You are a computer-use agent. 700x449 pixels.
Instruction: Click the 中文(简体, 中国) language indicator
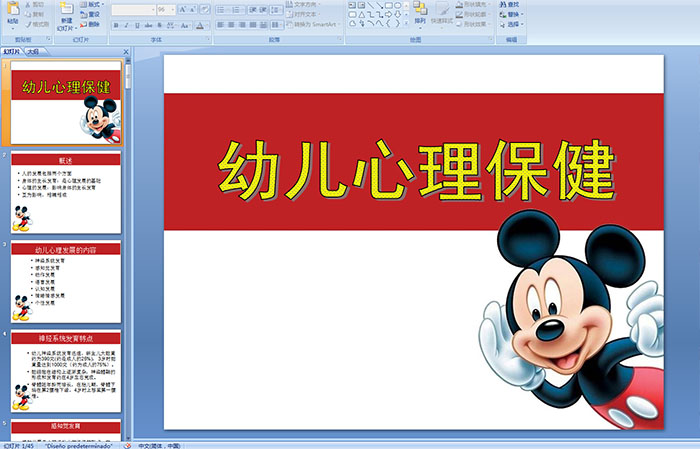tap(158, 445)
